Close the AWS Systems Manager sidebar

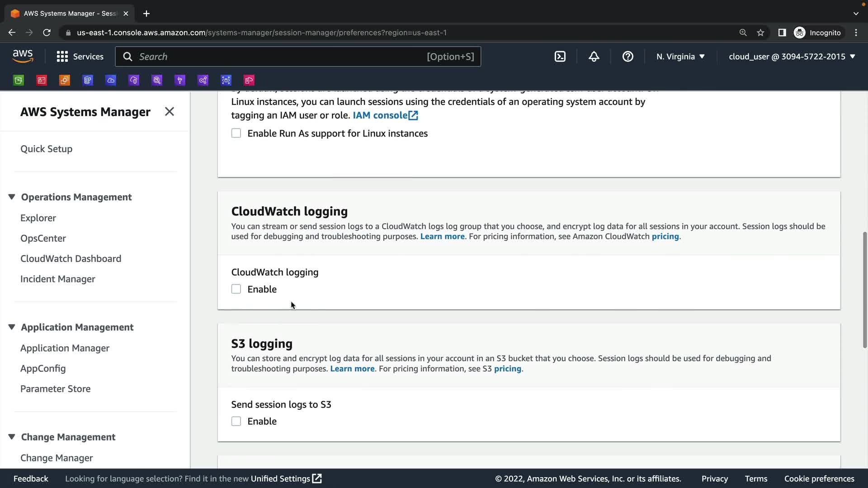[170, 112]
